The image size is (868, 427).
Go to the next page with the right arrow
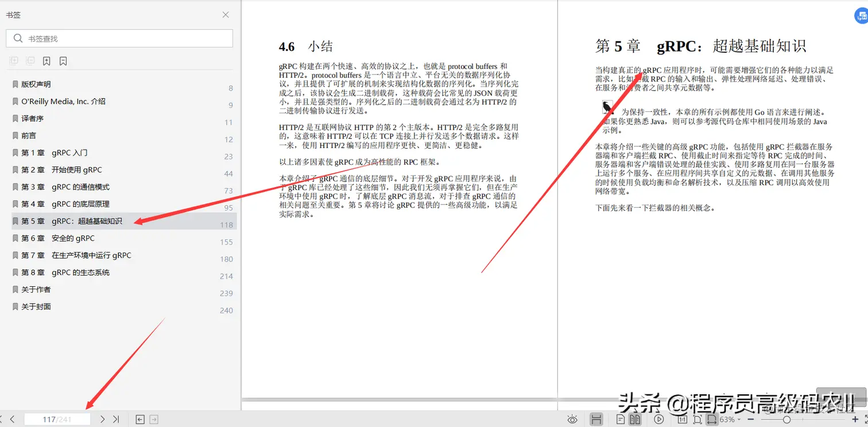coord(102,420)
